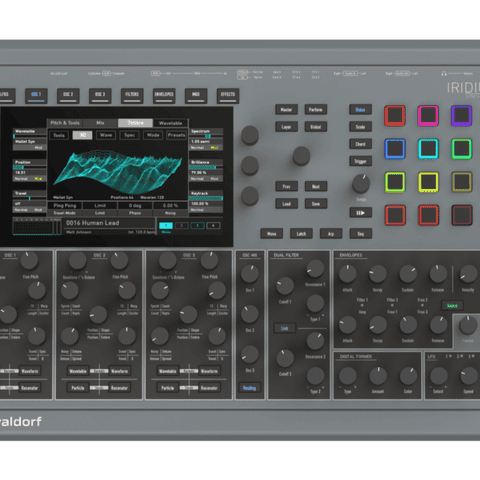Image resolution: width=480 pixels, height=480 pixels.
Task: Hit the play/pause sequencer button
Action: (360, 213)
